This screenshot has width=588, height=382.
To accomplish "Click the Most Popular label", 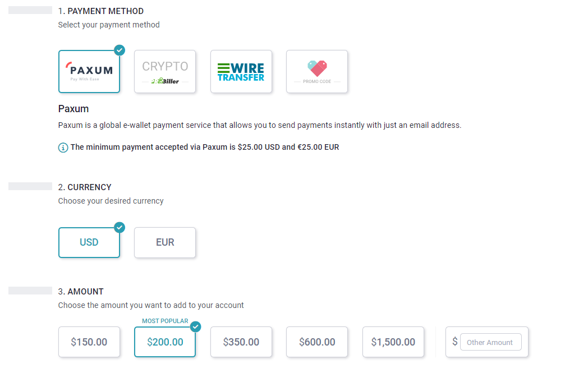I will point(165,321).
